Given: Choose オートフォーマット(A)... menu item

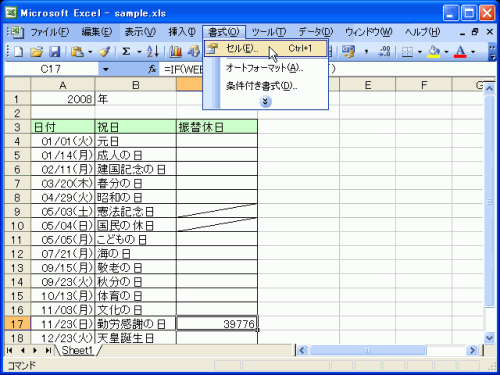Looking at the screenshot, I should click(x=265, y=68).
